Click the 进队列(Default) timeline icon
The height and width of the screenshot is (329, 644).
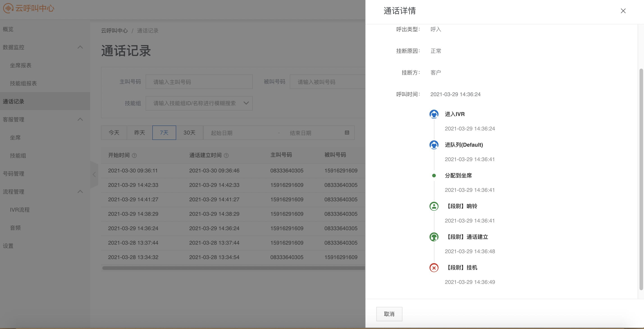434,145
